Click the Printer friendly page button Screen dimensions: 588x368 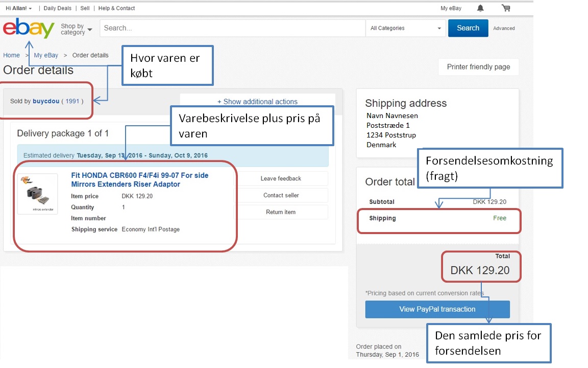[x=478, y=67]
